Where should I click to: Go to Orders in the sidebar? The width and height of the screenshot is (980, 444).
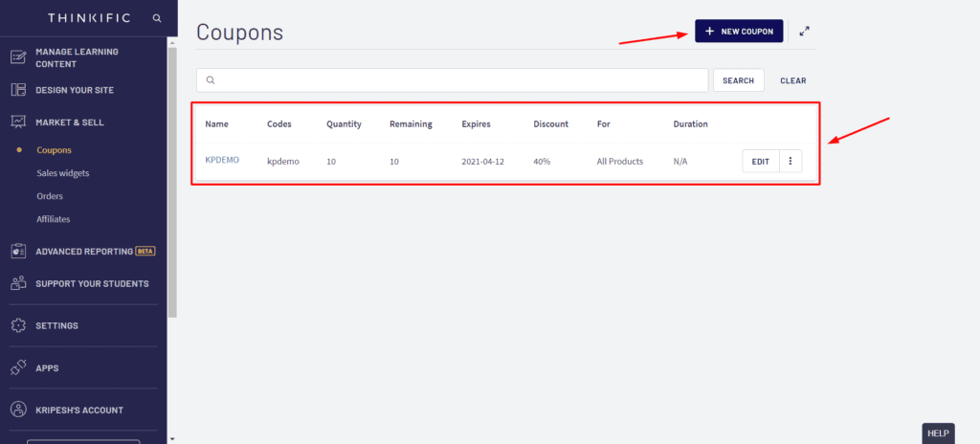(x=50, y=196)
